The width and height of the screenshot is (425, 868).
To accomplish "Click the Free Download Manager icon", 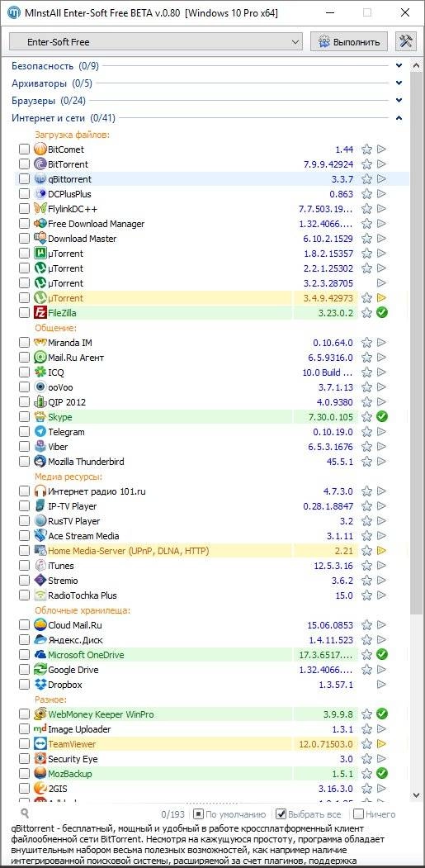I will coord(40,224).
